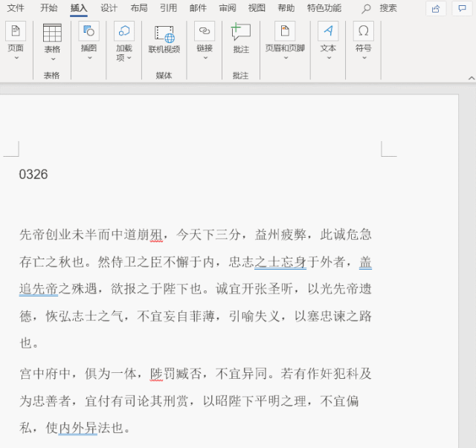Open the Symbols (符号) omega icon
This screenshot has width=476, height=448.
pyautogui.click(x=363, y=32)
